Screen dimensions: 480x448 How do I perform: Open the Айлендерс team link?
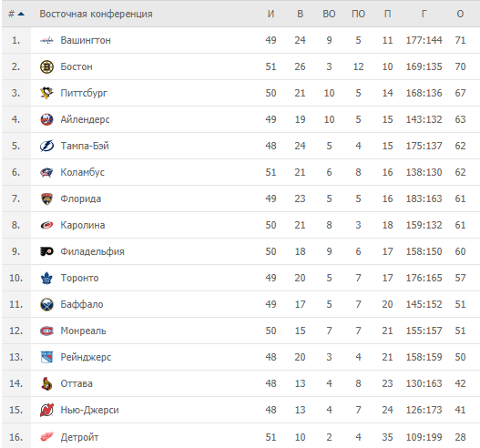click(85, 119)
